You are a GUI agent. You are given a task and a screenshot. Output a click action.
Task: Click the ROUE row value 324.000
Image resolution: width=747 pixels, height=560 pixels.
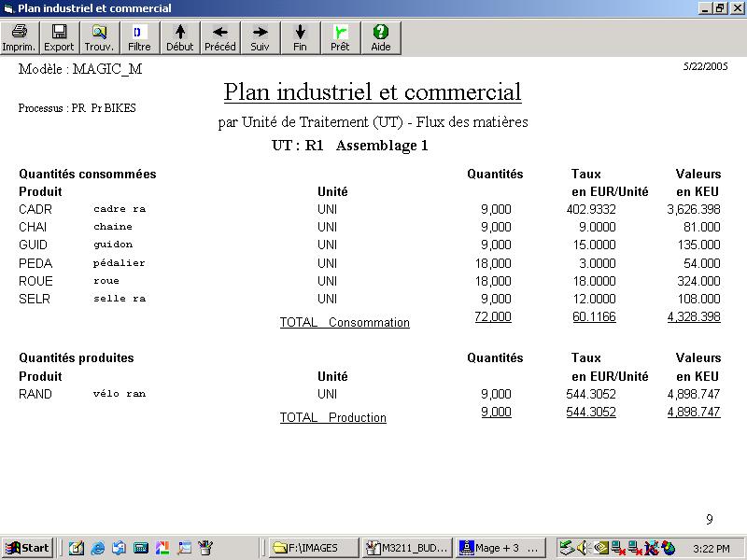coord(698,281)
